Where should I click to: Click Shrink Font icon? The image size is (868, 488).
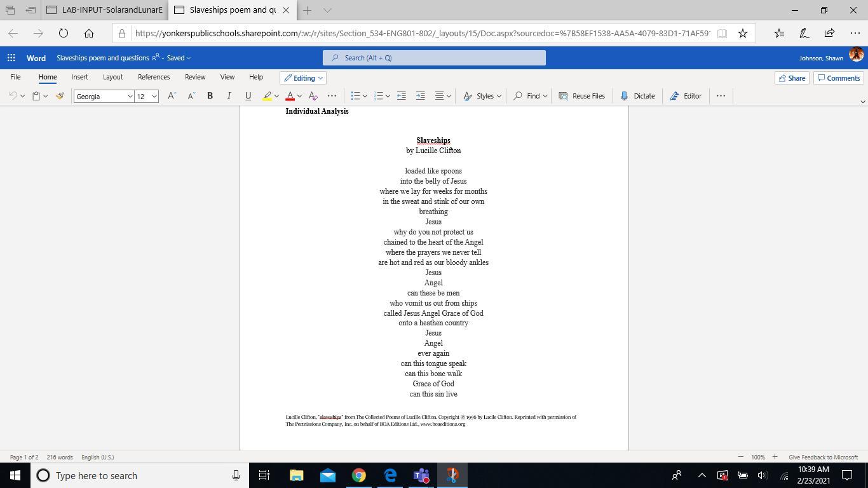click(x=191, y=96)
